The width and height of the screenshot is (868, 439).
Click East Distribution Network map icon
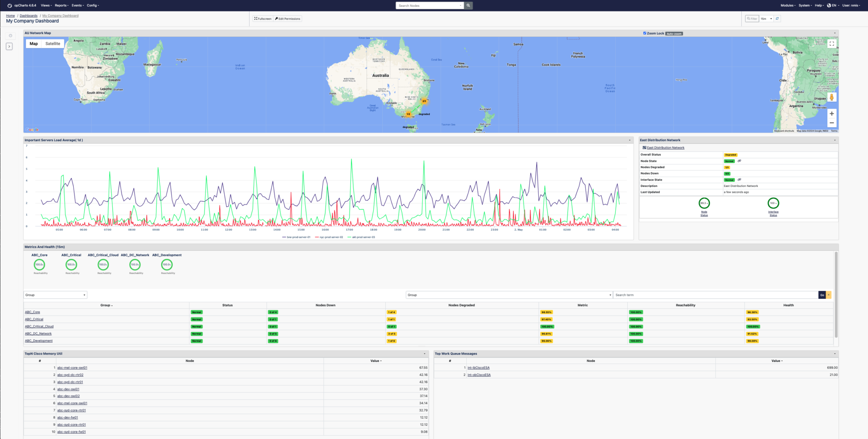click(x=645, y=147)
